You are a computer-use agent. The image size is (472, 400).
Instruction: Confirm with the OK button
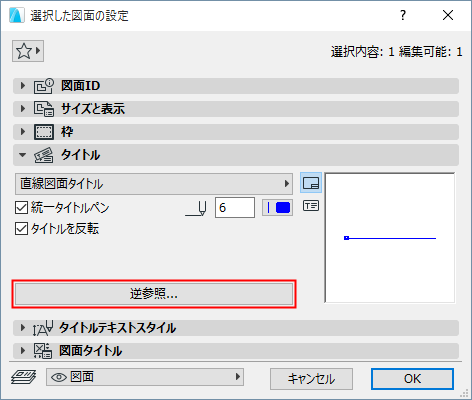412,379
